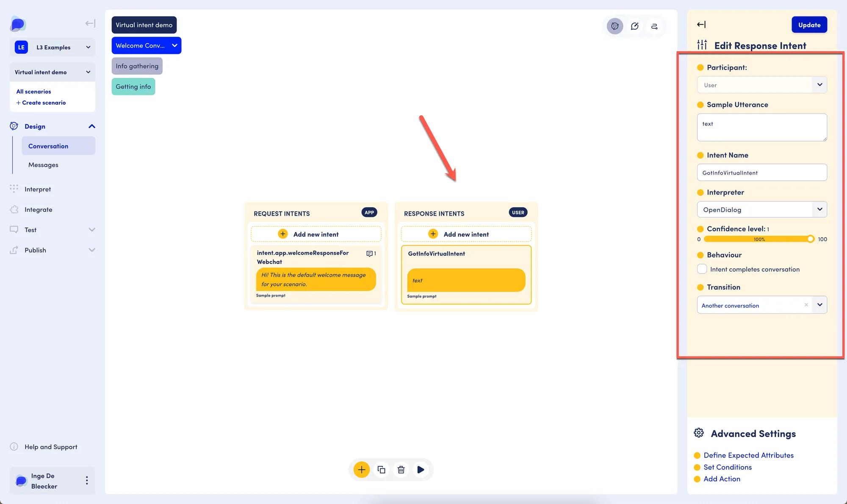The width and height of the screenshot is (847, 504).
Task: Duplicate using the copy icon in bottom toolbar
Action: (381, 469)
